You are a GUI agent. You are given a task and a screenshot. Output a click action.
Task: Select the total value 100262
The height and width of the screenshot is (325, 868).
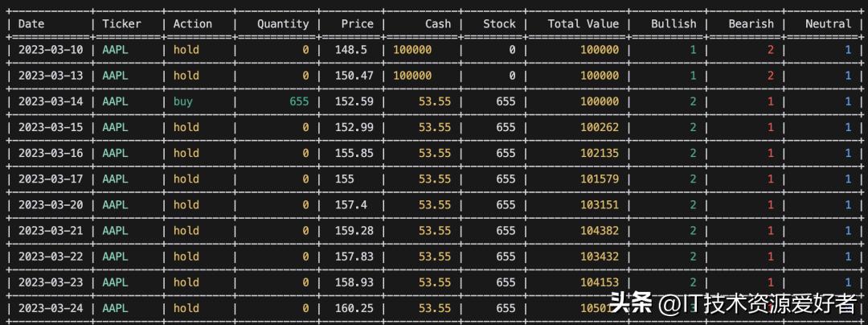click(599, 127)
